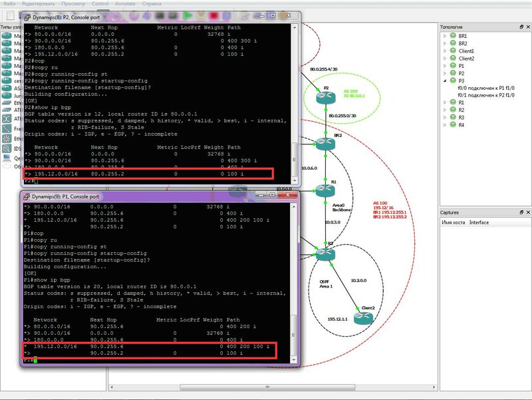Viewport: 532px width, 400px height.
Task: Expand the Client1 node in topology tree
Action: [x=445, y=51]
